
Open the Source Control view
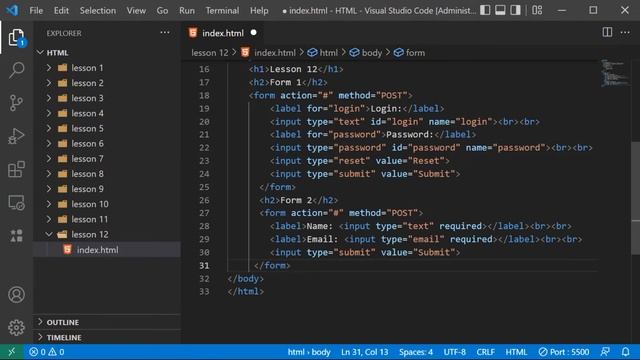point(16,103)
